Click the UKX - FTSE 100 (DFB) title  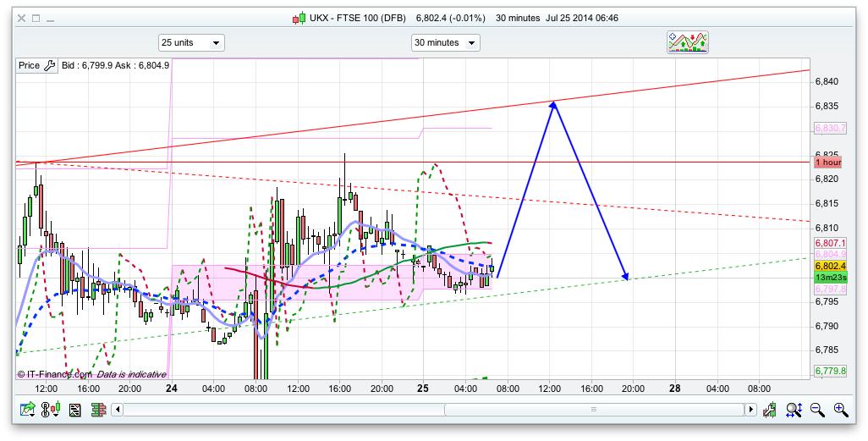click(358, 19)
